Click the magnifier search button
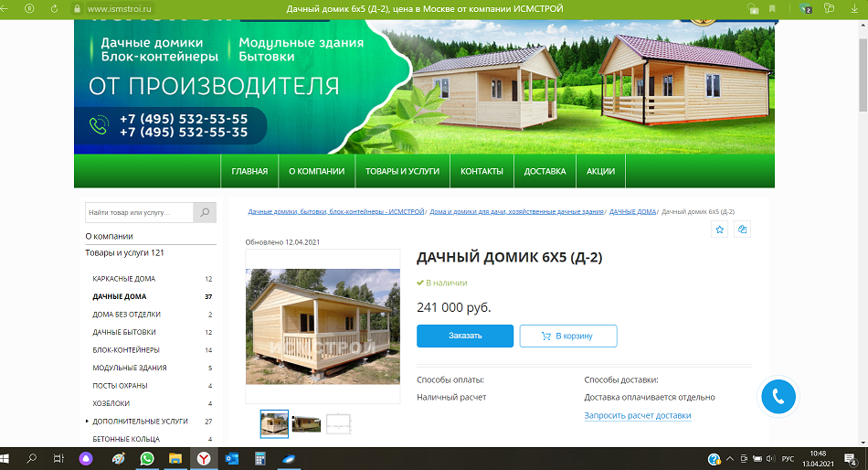The height and width of the screenshot is (470, 868). tap(205, 212)
